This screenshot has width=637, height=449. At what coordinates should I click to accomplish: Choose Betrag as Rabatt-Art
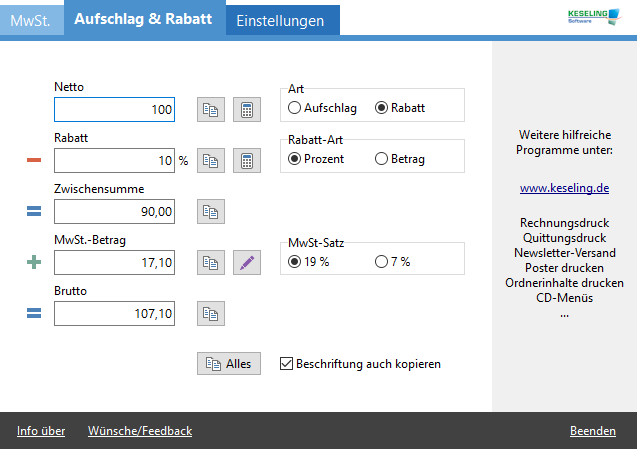[x=381, y=159]
